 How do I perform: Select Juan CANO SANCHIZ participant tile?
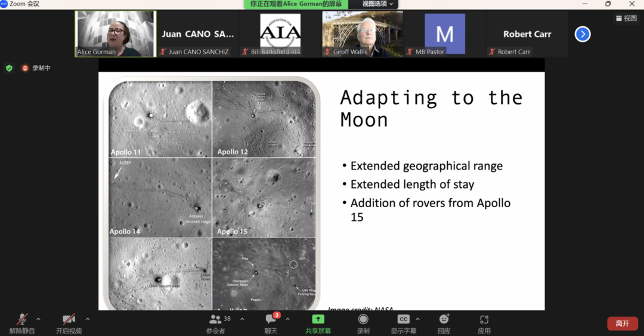pos(197,34)
